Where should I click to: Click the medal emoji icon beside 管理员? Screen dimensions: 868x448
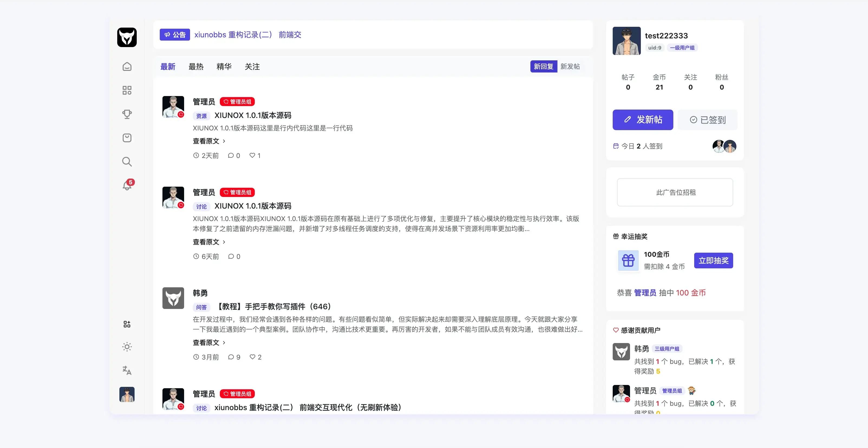(x=691, y=390)
